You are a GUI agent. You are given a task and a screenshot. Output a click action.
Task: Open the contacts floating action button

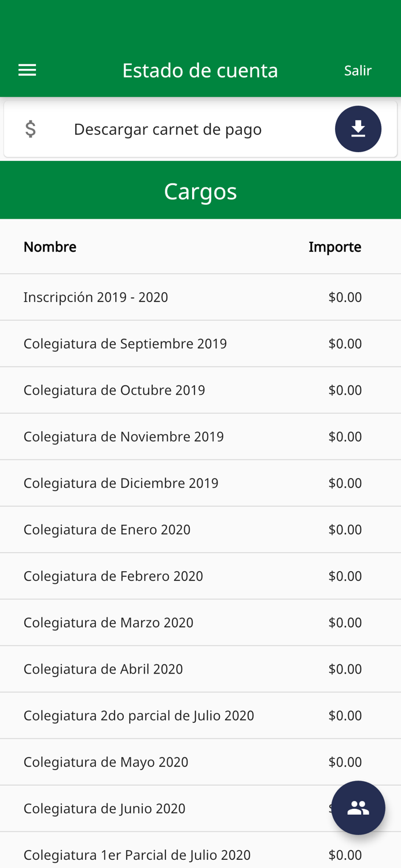pyautogui.click(x=358, y=808)
